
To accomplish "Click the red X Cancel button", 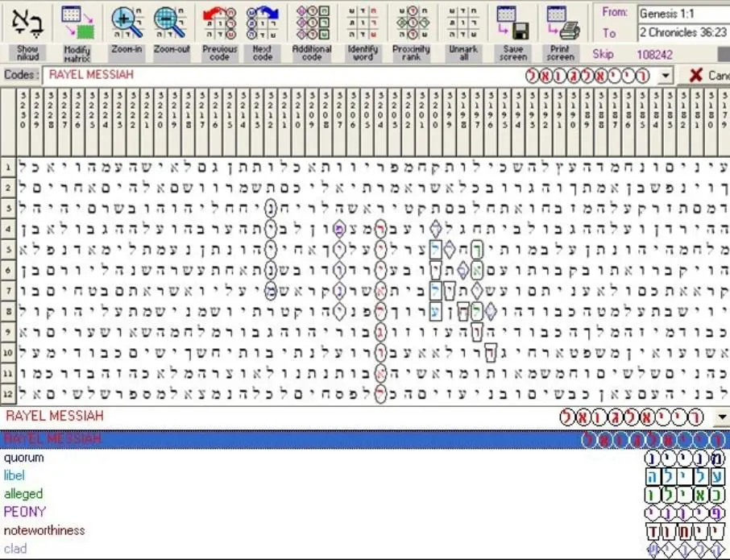I will pos(704,76).
